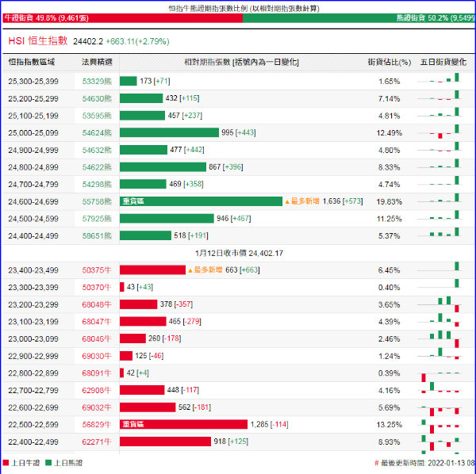This screenshot has width=476, height=474.
Task: Click the 恒指指數區域 column header
Action: (32, 62)
